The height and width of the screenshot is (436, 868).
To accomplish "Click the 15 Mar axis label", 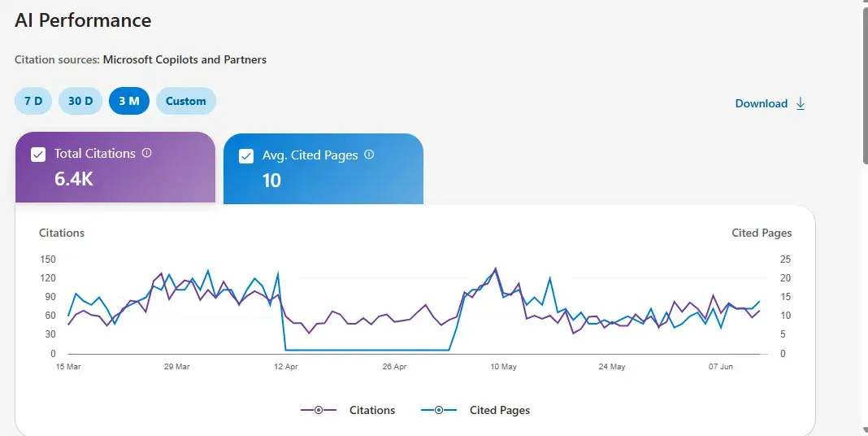I will [x=68, y=367].
